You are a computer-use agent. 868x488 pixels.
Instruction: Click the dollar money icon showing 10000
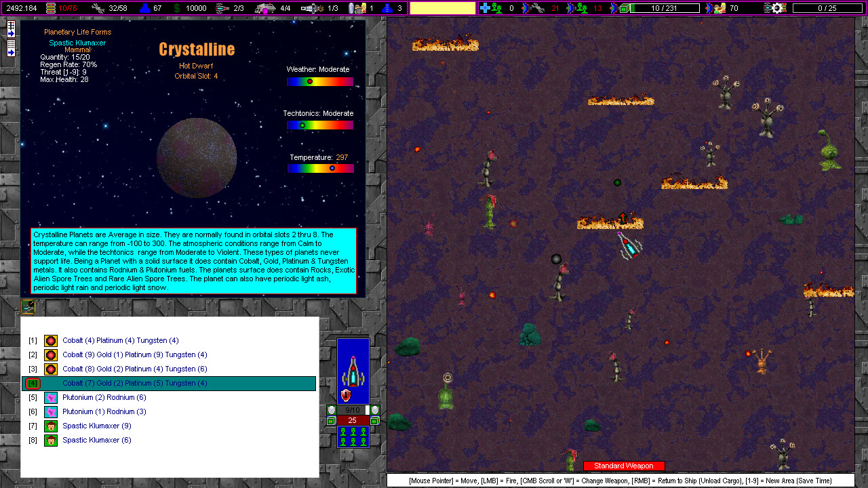(x=176, y=8)
